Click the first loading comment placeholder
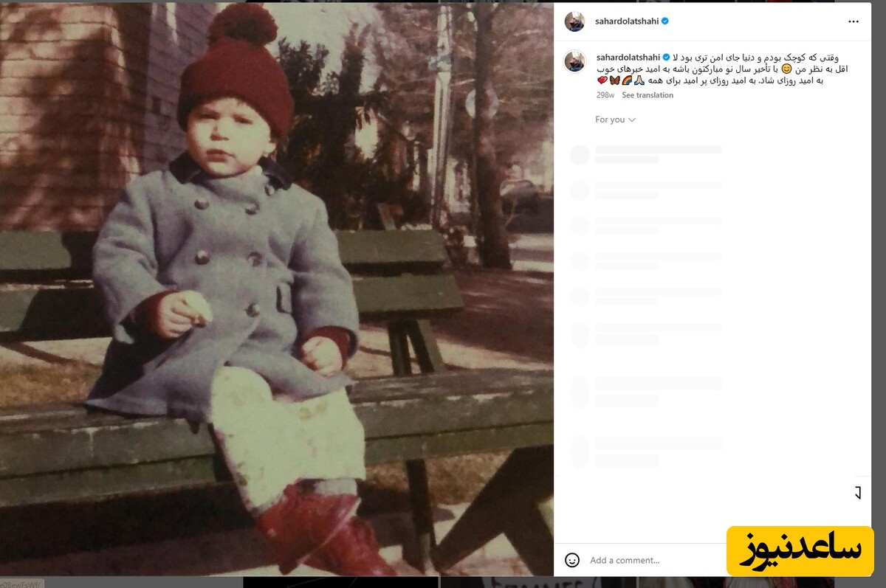Image resolution: width=886 pixels, height=588 pixels. [x=647, y=155]
